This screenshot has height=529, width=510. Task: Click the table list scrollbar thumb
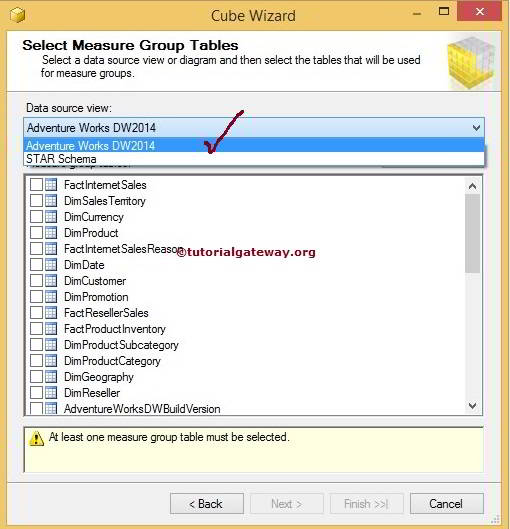473,233
